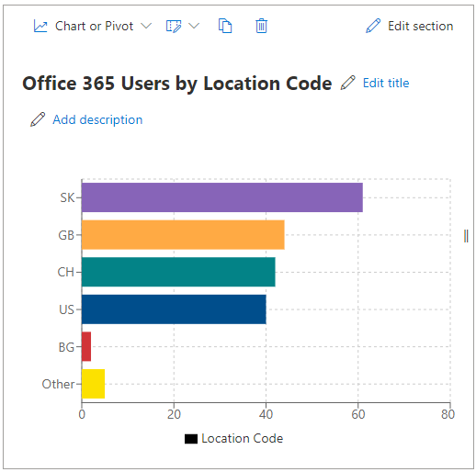Select the purple SK bar

click(x=222, y=197)
